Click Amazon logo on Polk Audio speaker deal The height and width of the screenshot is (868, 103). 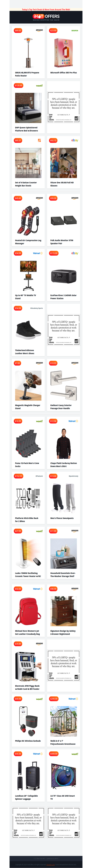click(75, 198)
